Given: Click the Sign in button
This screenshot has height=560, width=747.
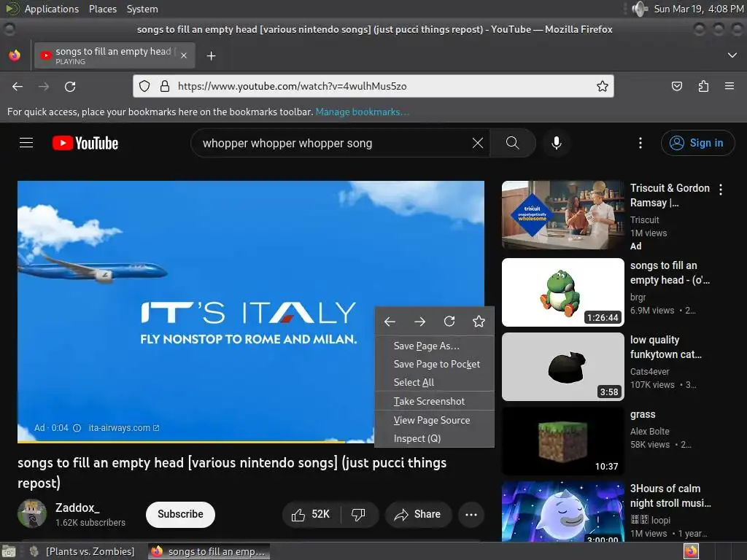Looking at the screenshot, I should click(x=698, y=143).
